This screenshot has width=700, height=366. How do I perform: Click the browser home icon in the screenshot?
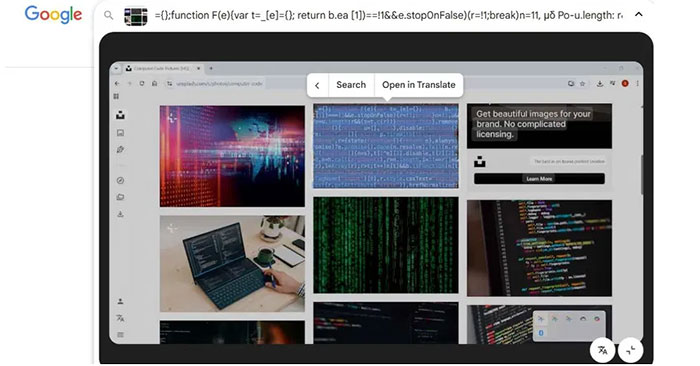[154, 83]
